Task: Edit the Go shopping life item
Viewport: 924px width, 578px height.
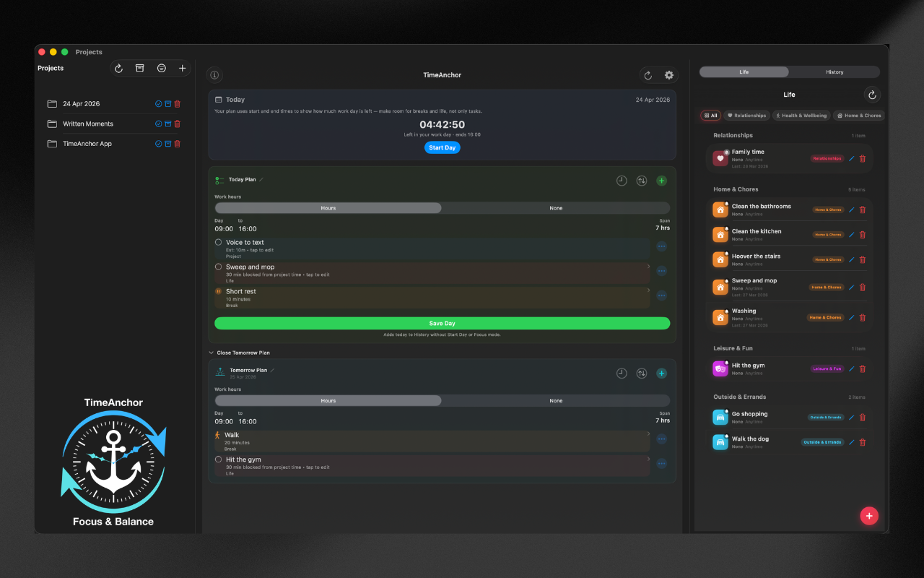Action: [851, 417]
